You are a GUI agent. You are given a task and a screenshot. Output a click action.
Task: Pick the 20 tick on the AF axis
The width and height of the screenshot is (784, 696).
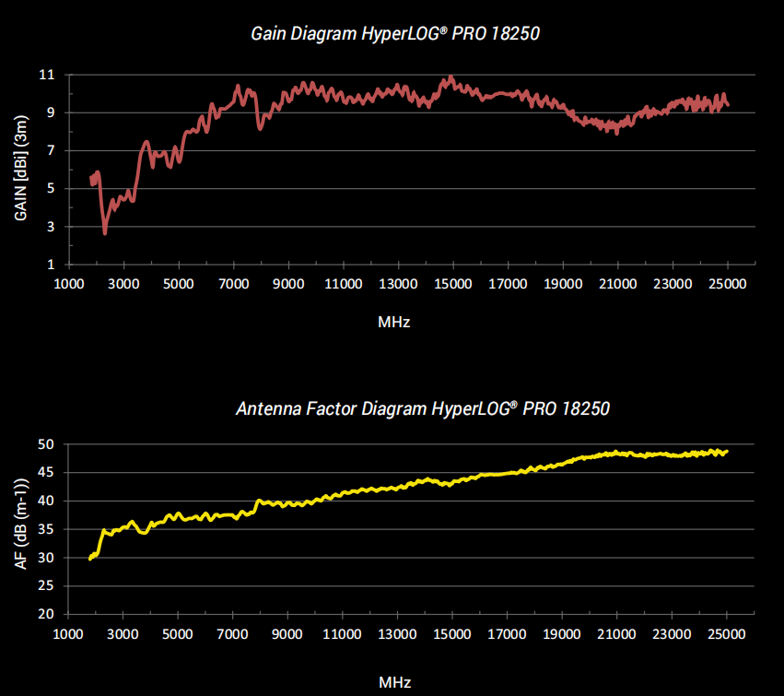tap(45, 614)
